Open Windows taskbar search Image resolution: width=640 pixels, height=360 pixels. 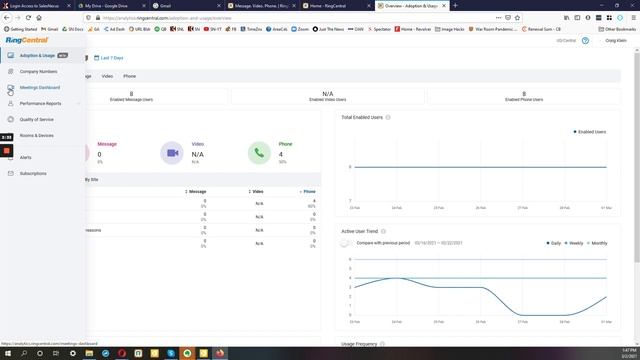[24, 353]
